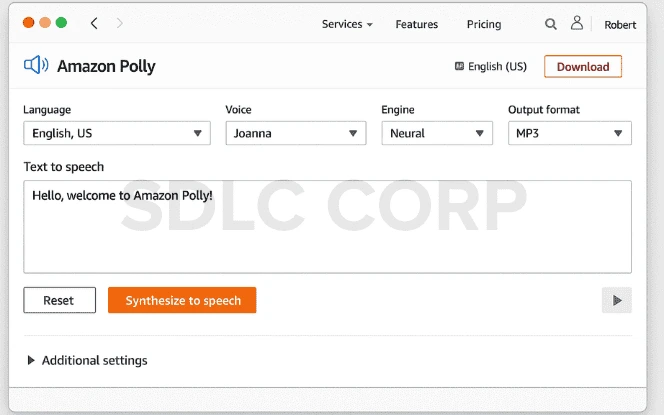Click the Robert account name
This screenshot has width=664, height=415.
(x=620, y=25)
